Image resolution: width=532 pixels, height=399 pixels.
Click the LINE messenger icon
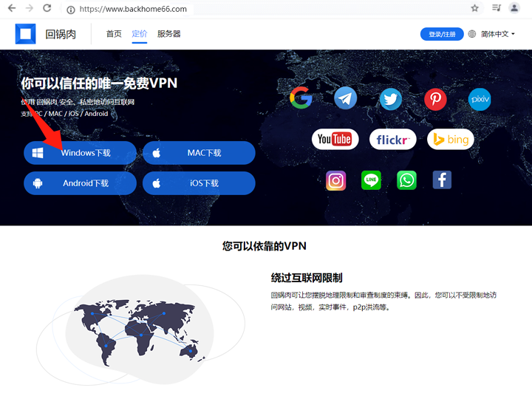click(371, 180)
